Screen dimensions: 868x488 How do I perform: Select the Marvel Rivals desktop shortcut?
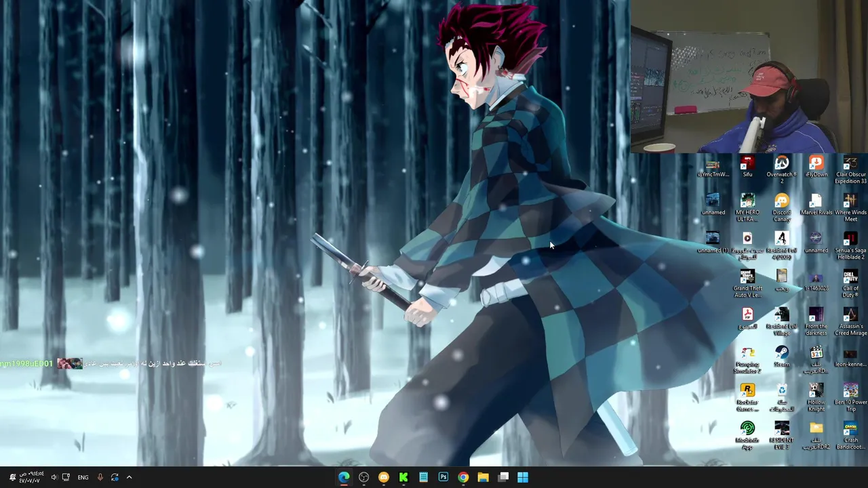pos(816,205)
